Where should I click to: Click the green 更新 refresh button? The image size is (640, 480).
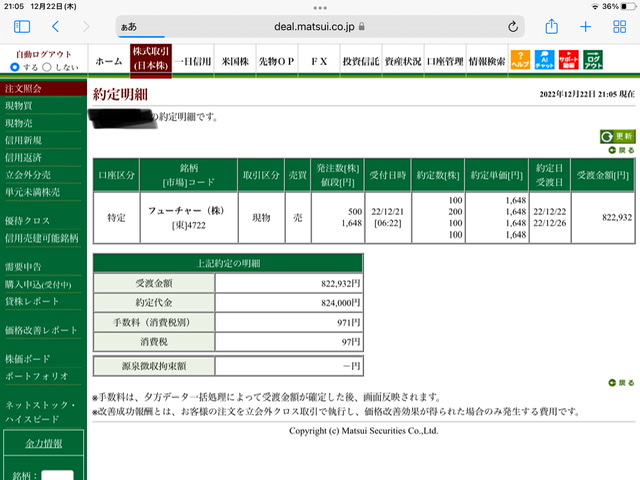click(617, 136)
